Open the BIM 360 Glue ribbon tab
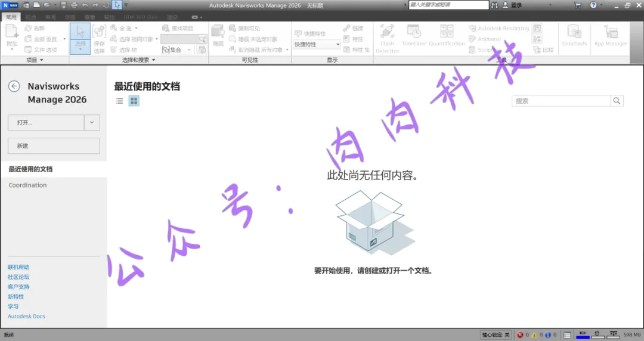Image resolution: width=644 pixels, height=341 pixels. click(x=141, y=17)
